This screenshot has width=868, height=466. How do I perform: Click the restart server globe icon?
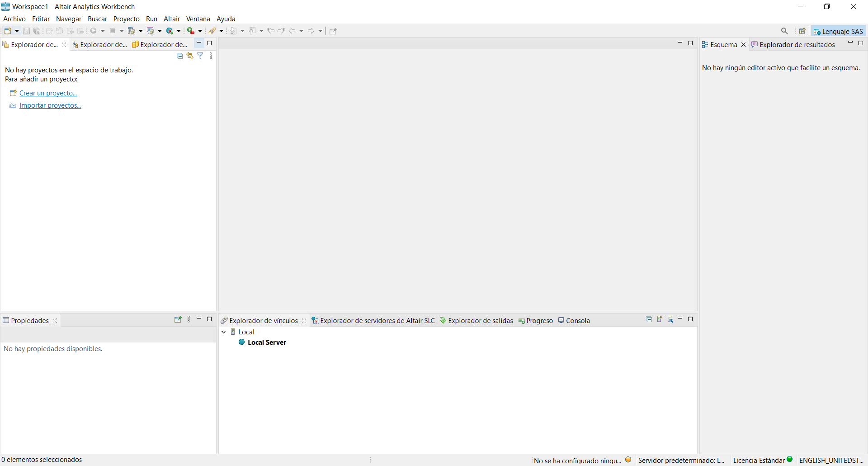tap(170, 31)
